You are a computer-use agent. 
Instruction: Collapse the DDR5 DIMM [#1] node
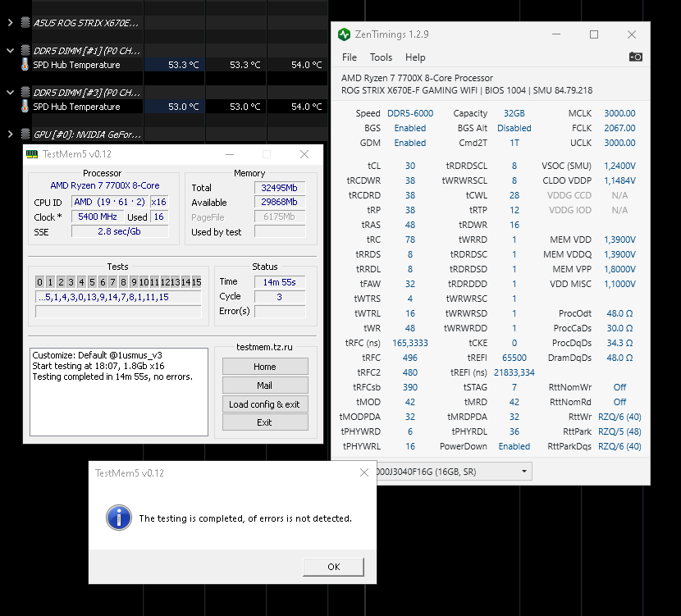[x=11, y=50]
